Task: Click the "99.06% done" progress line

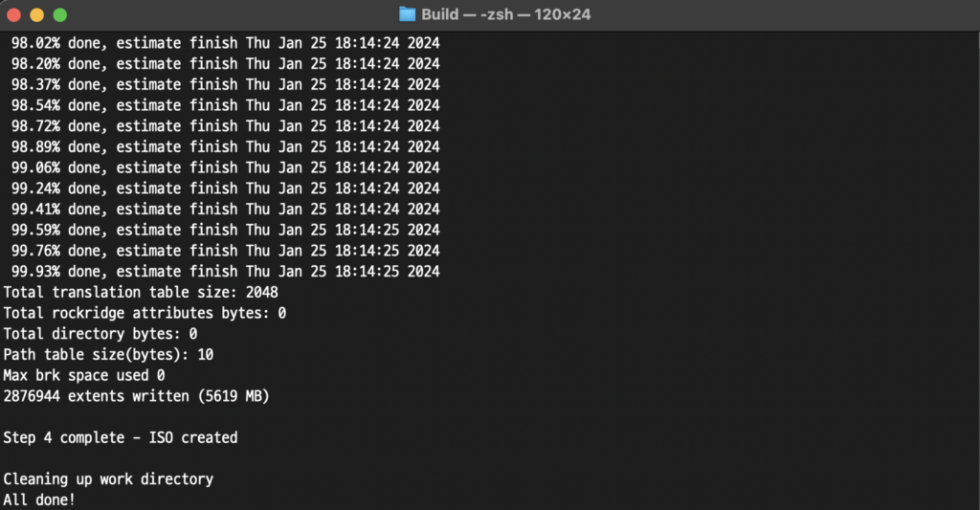Action: tap(225, 167)
